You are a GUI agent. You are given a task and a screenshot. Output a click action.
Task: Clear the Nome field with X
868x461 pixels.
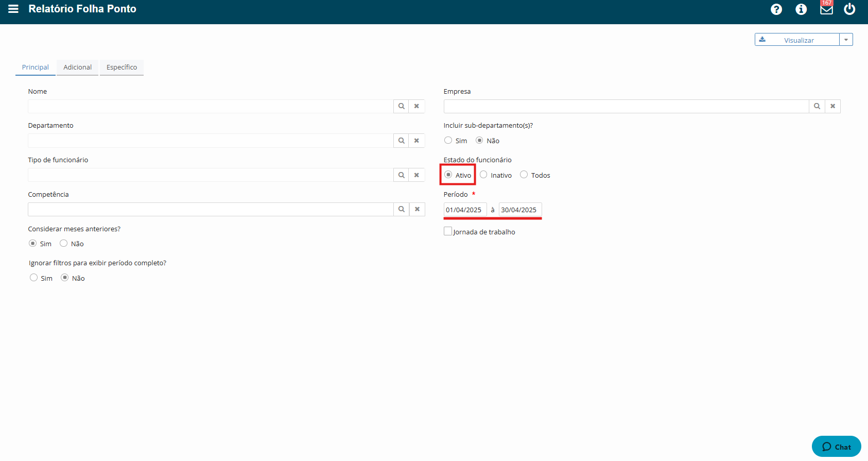[417, 106]
